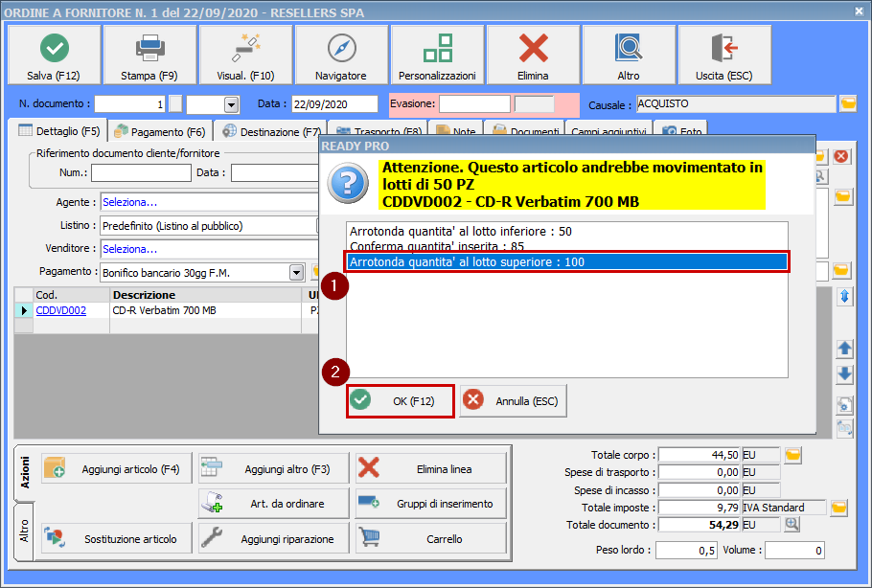The width and height of the screenshot is (872, 588).
Task: Click the Spese di trasporto value field
Action: click(x=700, y=472)
